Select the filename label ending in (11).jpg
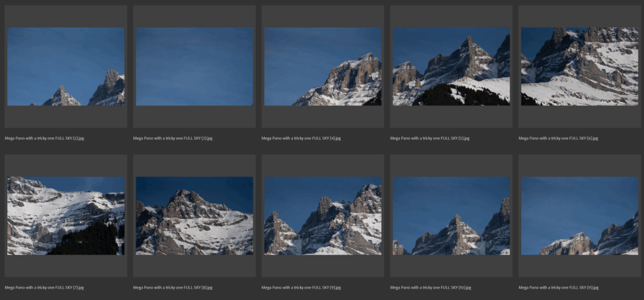The image size is (644, 300). pos(558,287)
